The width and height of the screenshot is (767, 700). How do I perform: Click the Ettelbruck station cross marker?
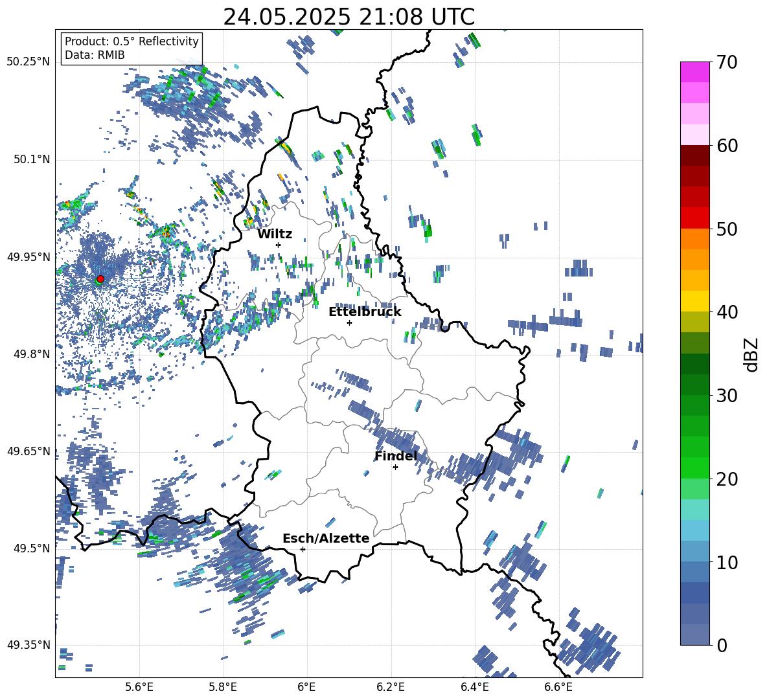pyautogui.click(x=349, y=322)
